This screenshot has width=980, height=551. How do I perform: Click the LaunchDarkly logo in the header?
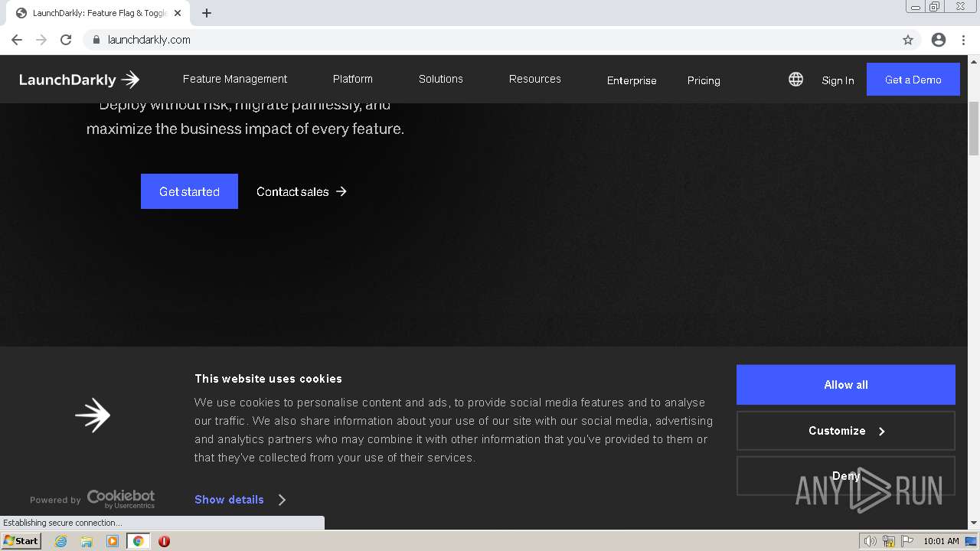coord(80,80)
